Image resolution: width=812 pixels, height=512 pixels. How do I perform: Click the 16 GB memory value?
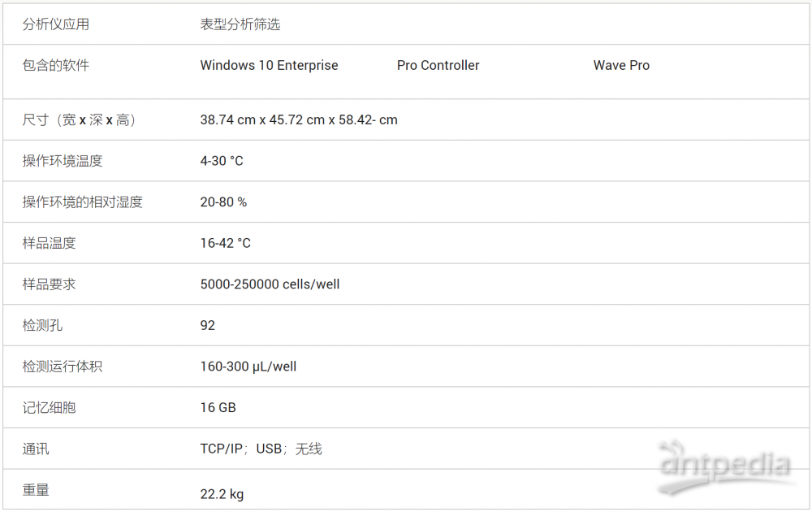pos(218,407)
